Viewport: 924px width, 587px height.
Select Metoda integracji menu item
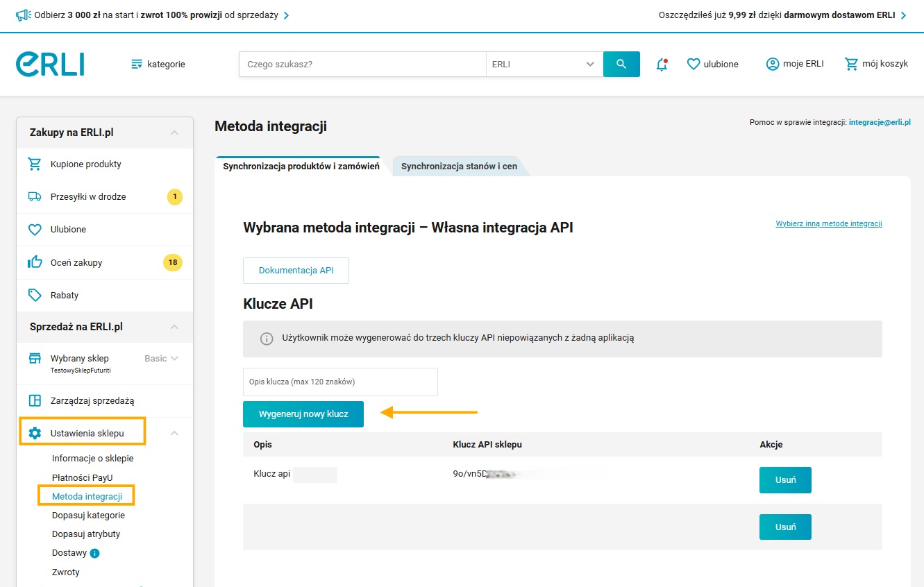coord(87,497)
